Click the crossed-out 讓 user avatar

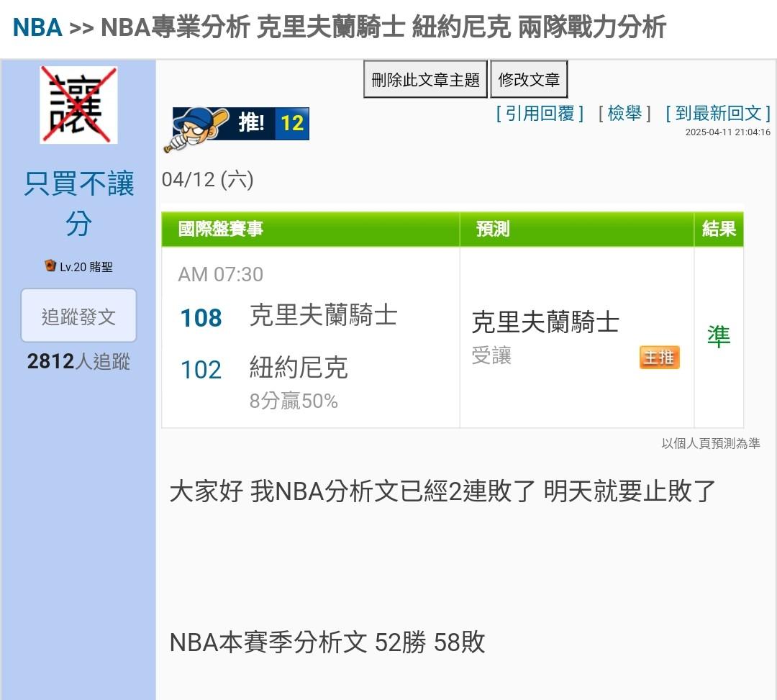tap(78, 104)
